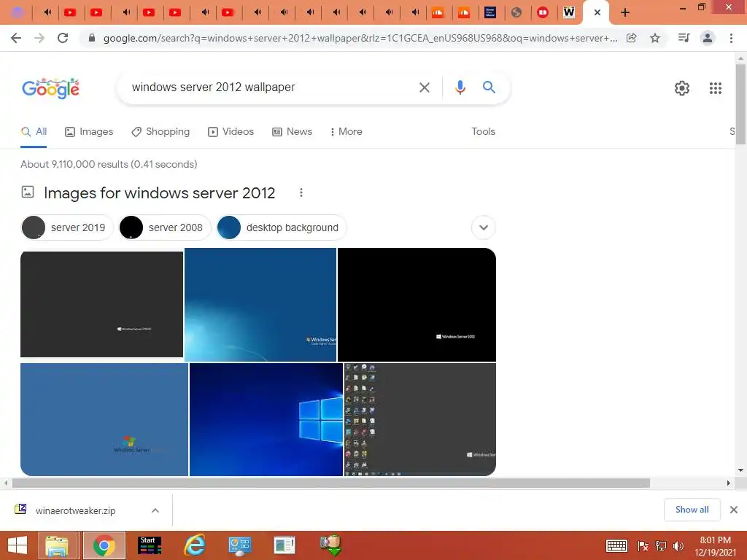
Task: Open the Windows 10 logo wallpaper thumbnail
Action: (x=266, y=419)
